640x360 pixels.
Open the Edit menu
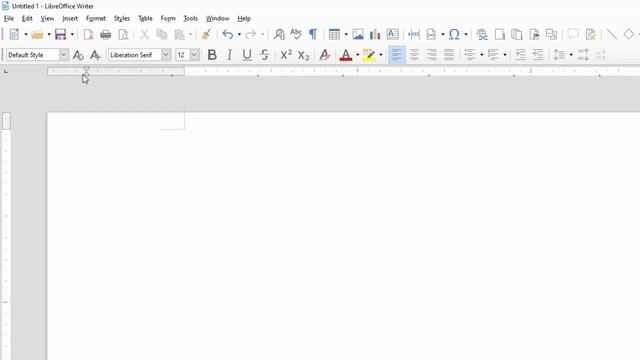click(x=27, y=18)
